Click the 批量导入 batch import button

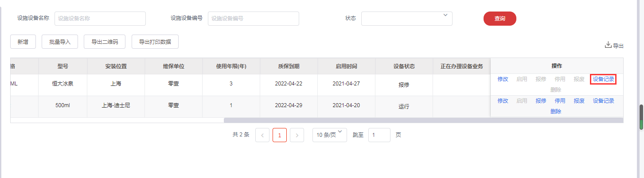click(60, 42)
